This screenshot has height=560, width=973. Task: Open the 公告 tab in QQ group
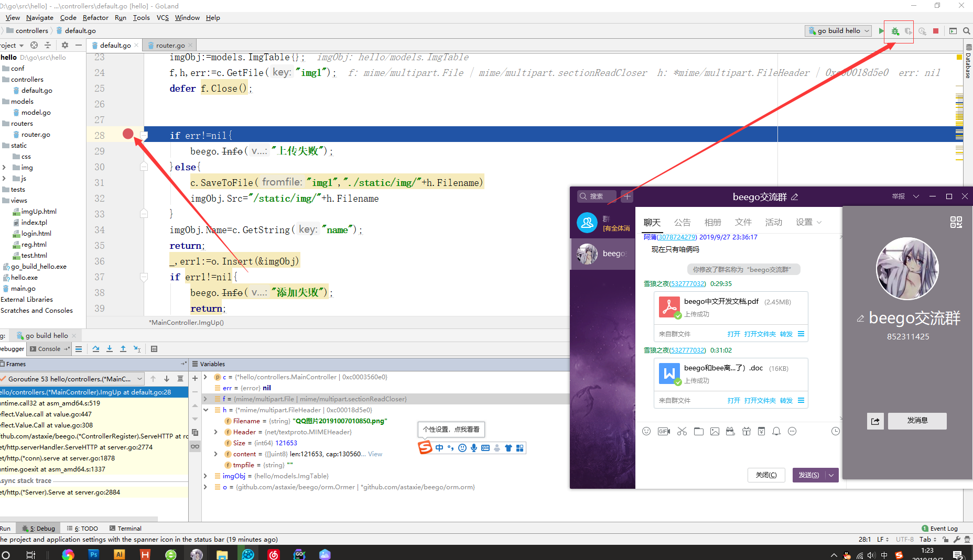[x=682, y=222]
